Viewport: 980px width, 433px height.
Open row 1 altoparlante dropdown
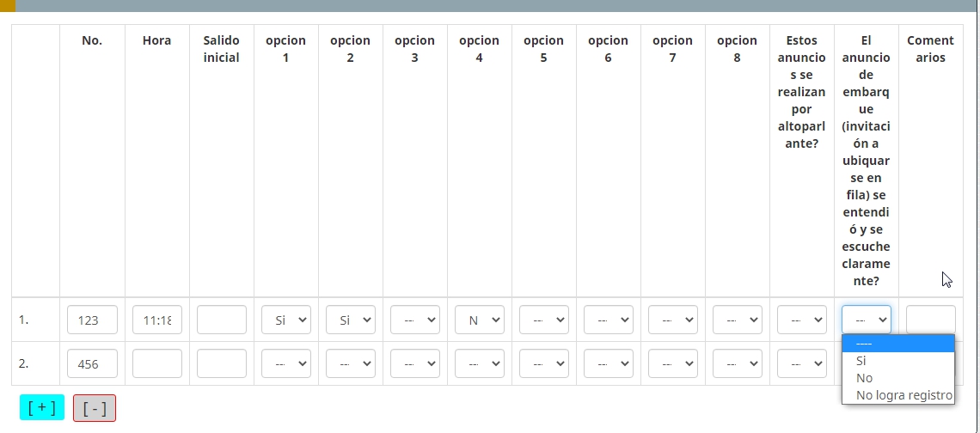pos(802,320)
